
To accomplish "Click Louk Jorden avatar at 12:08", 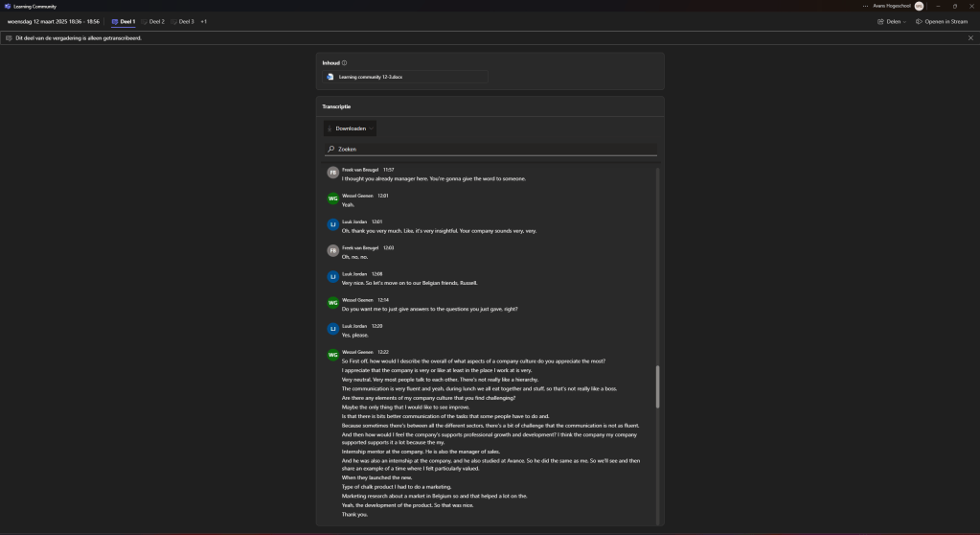I will tap(332, 278).
